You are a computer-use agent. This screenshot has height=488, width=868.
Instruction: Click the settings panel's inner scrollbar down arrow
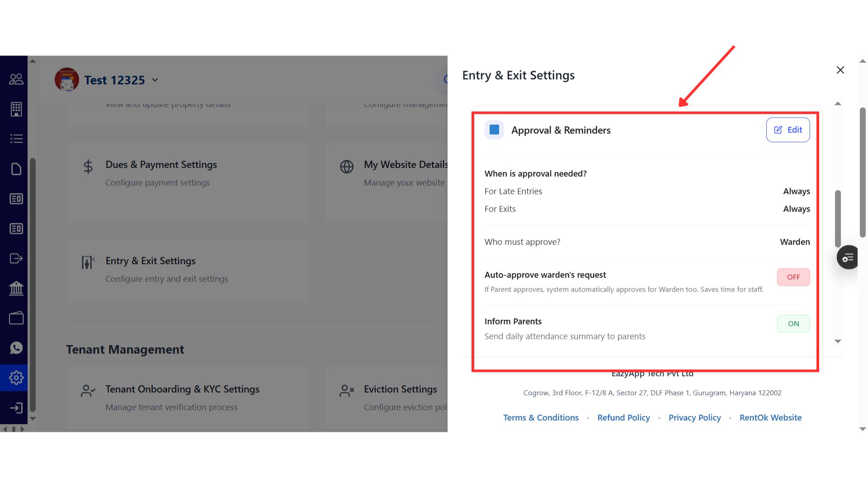[838, 342]
